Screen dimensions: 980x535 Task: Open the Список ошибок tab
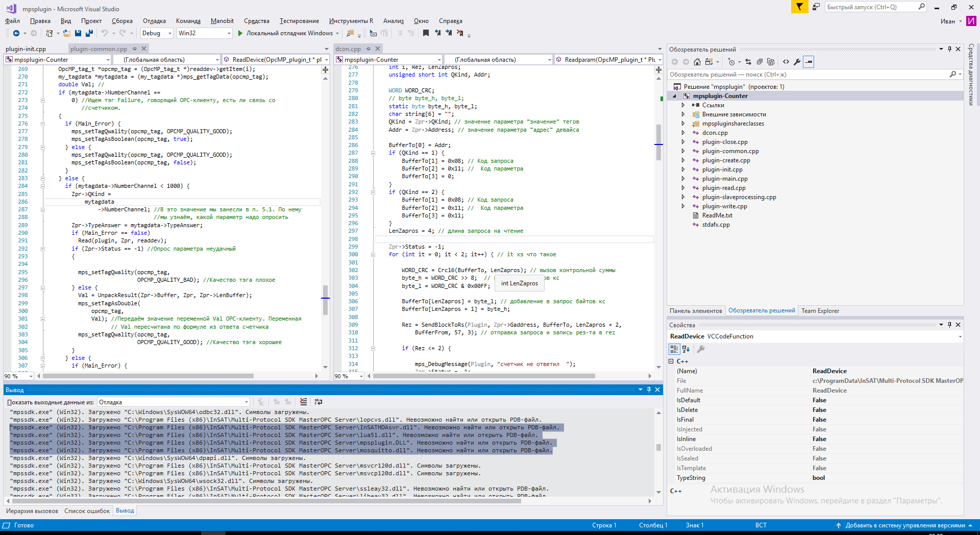[87, 511]
